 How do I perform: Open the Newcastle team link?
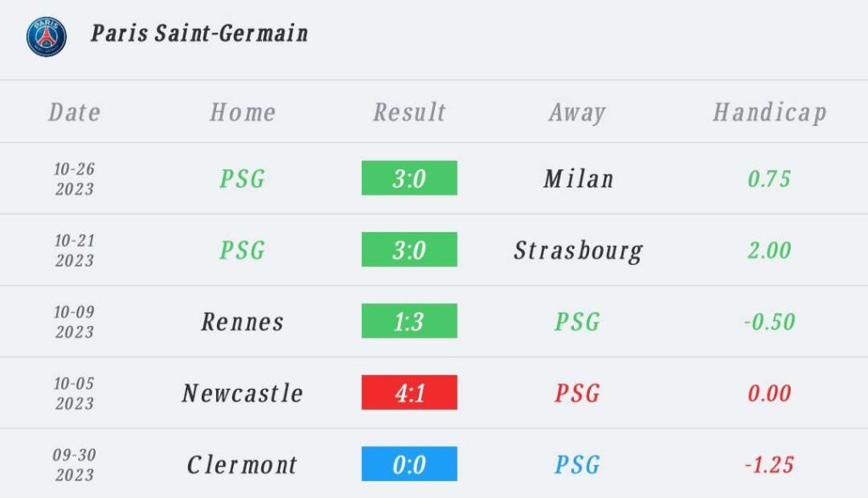pyautogui.click(x=242, y=393)
